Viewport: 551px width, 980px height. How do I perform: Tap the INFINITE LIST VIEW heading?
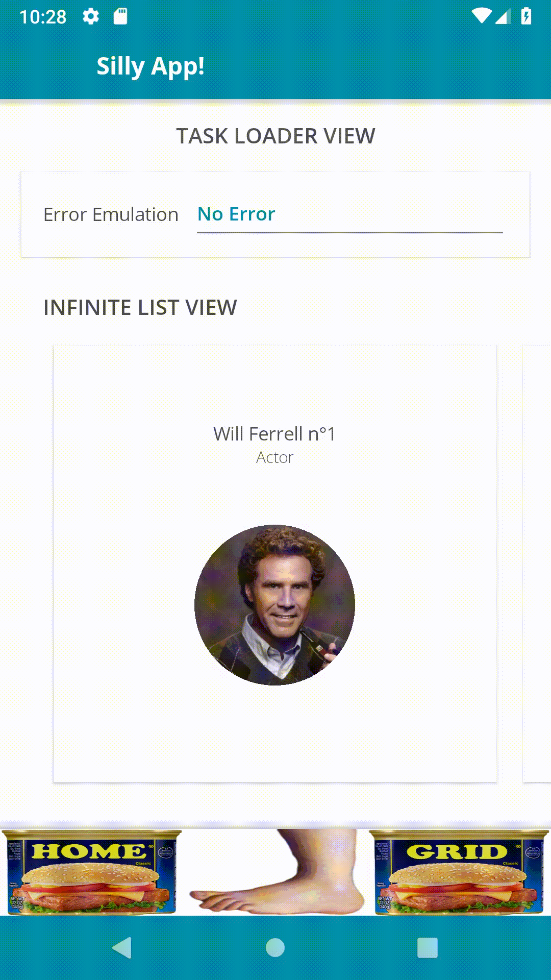(140, 308)
